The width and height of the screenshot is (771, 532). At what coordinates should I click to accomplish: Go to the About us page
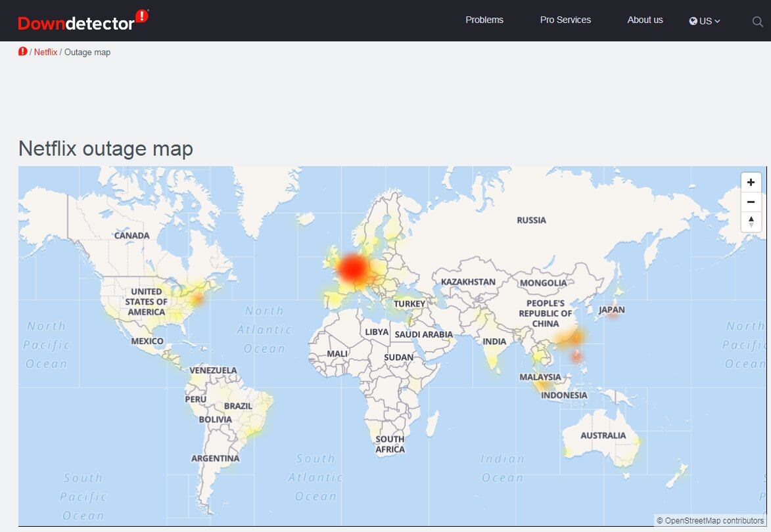pos(645,20)
